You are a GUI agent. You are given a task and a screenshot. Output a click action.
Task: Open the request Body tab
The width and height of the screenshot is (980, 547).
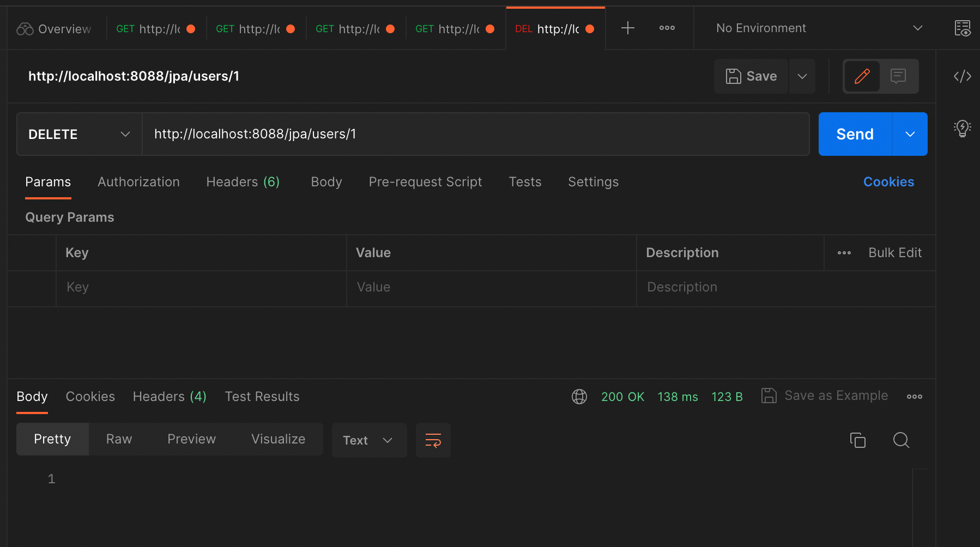pyautogui.click(x=326, y=182)
